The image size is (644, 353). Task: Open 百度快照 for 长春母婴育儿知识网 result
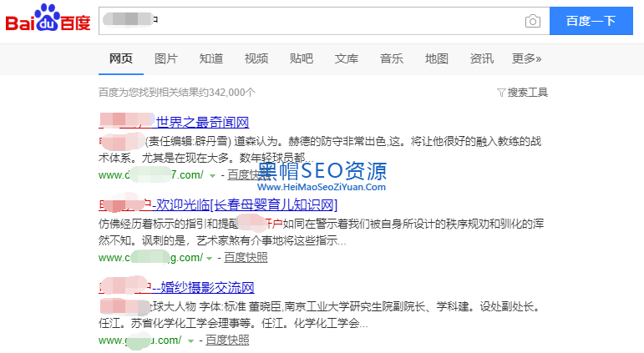247,258
